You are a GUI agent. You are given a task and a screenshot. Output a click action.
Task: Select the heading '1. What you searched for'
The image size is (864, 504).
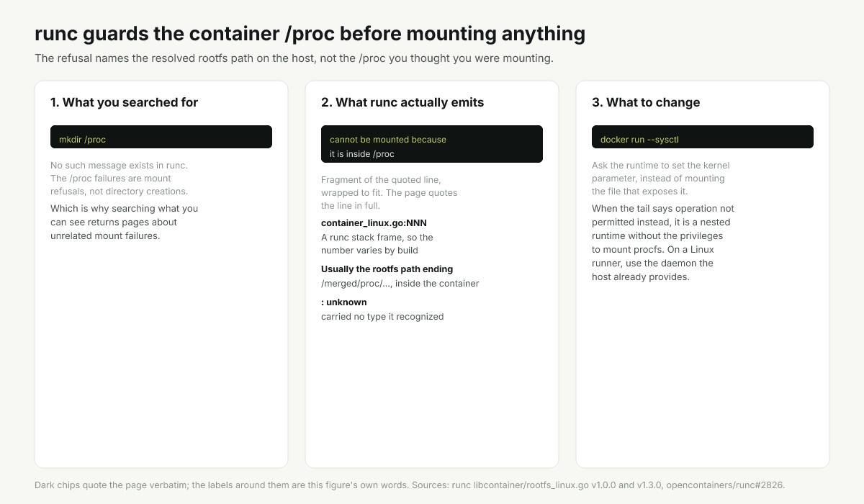(x=124, y=102)
